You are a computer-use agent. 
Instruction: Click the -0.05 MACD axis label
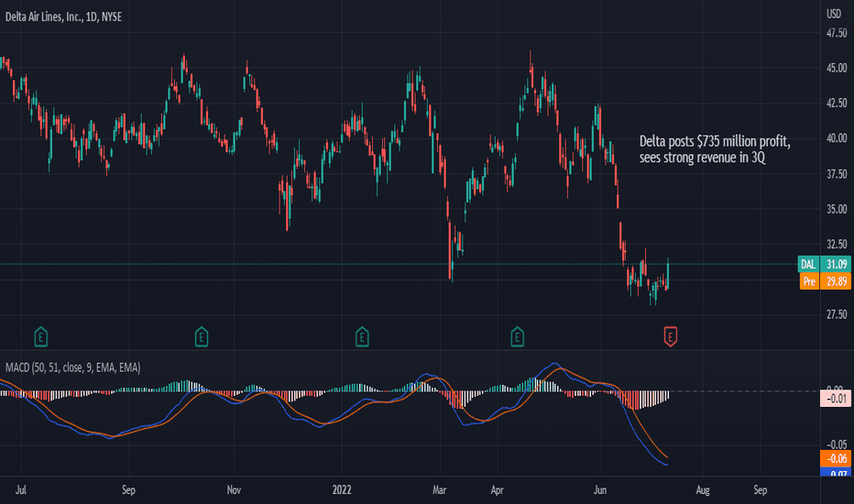pyautogui.click(x=836, y=444)
